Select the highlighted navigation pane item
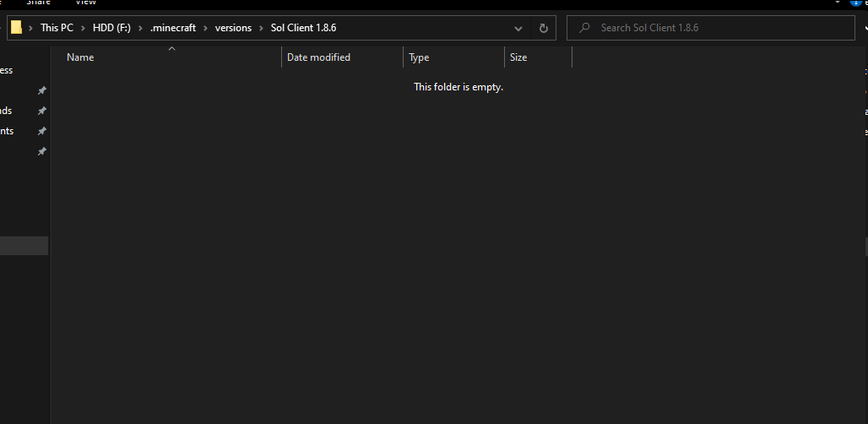868x424 pixels. (x=24, y=246)
